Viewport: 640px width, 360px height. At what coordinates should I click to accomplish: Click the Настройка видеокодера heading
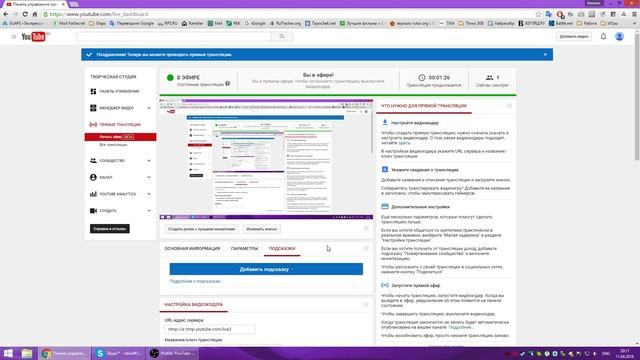click(x=193, y=304)
